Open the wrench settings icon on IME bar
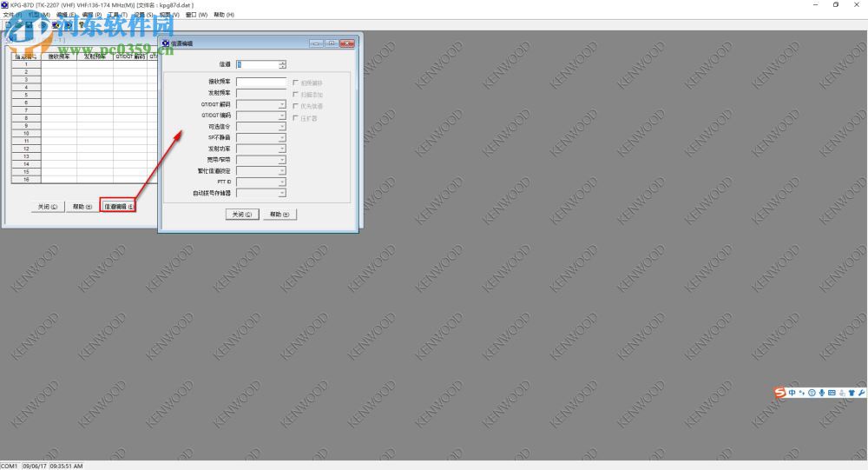The height and width of the screenshot is (470, 868). [861, 393]
